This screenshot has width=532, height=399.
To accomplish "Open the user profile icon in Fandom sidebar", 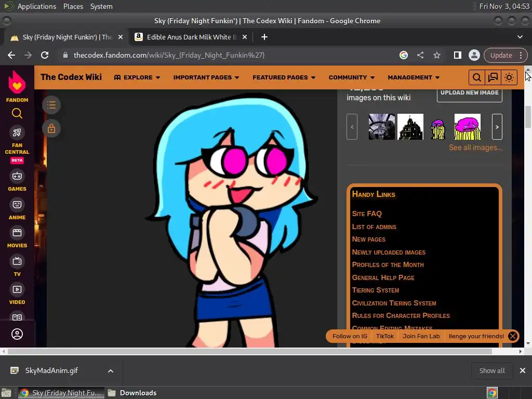I will [17, 334].
